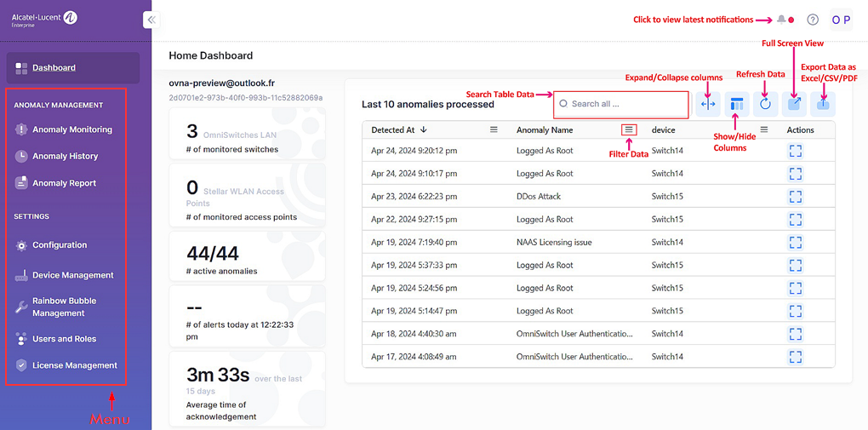Viewport: 868px width, 430px height.
Task: Open Anomaly Monitoring in sidebar
Action: (71, 129)
